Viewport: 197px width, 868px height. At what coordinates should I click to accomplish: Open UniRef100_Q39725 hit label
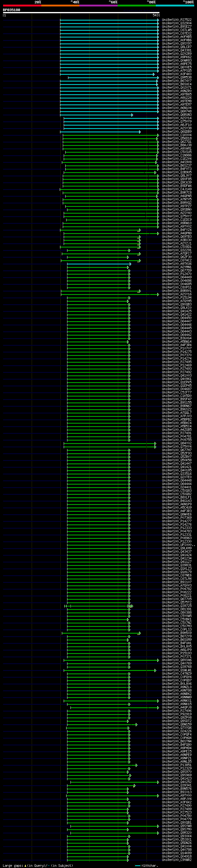[x=177, y=606]
